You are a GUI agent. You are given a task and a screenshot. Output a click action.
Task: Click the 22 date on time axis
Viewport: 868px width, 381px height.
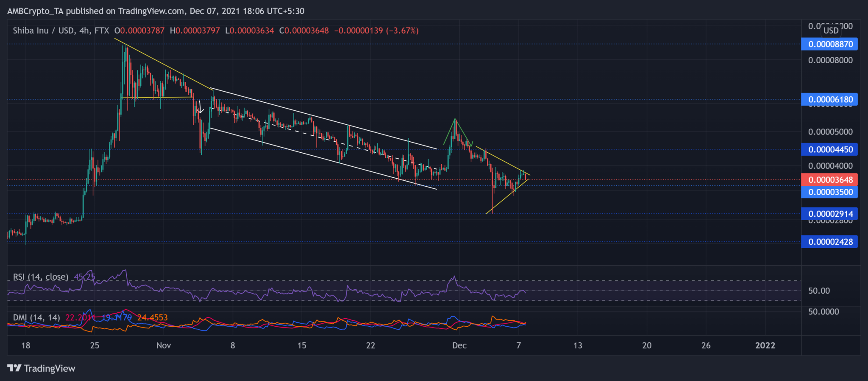370,345
